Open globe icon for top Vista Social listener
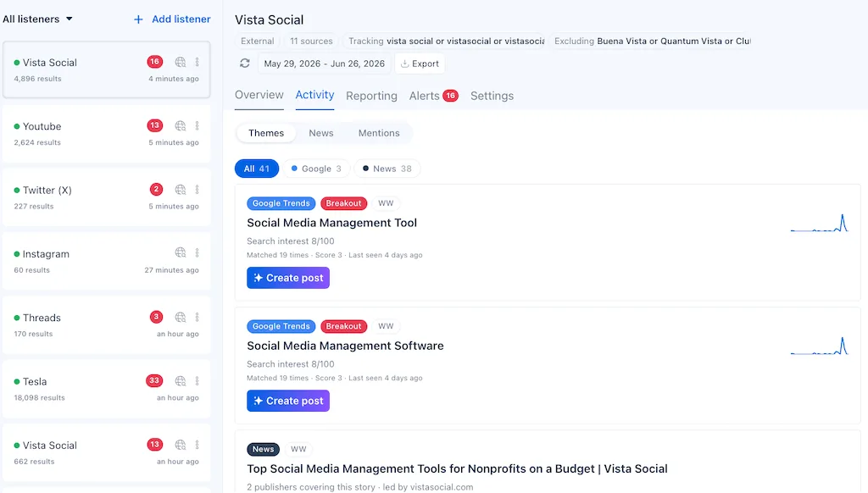868x493 pixels. point(181,62)
